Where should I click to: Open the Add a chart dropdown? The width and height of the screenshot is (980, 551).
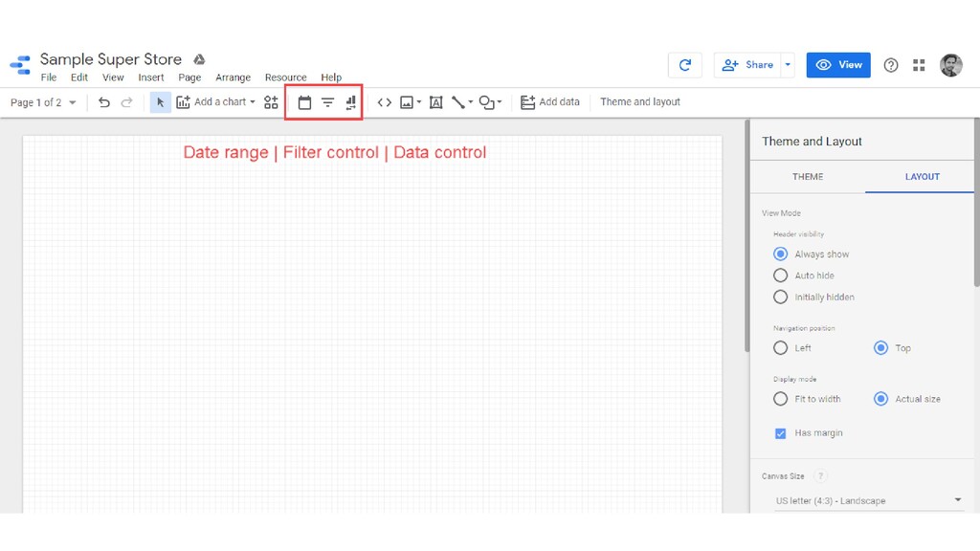click(216, 101)
